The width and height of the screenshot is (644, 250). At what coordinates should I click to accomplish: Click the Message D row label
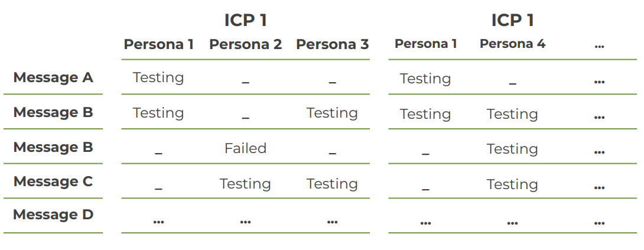pyautogui.click(x=53, y=215)
